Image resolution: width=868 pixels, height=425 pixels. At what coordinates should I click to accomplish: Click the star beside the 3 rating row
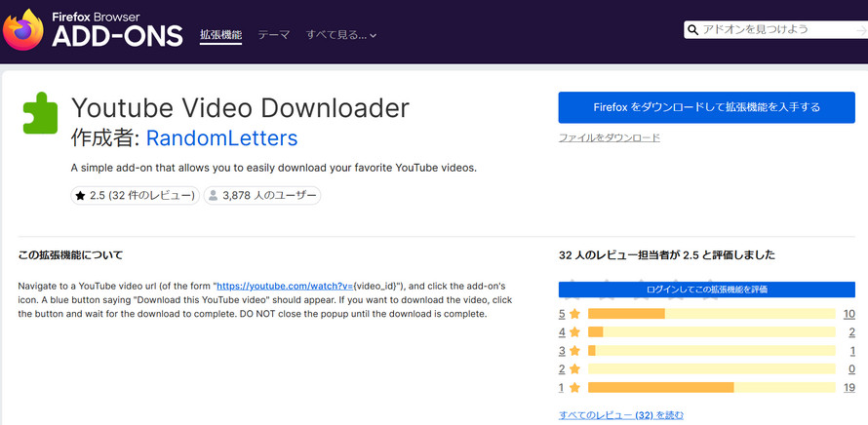pyautogui.click(x=574, y=350)
